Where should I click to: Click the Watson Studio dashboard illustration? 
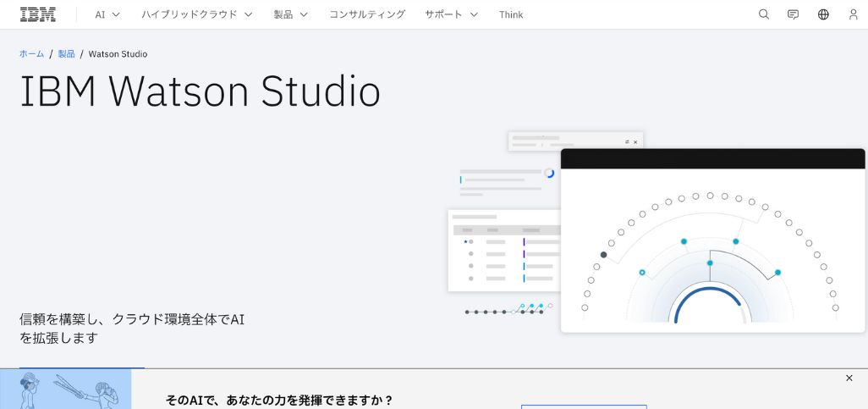656,232
